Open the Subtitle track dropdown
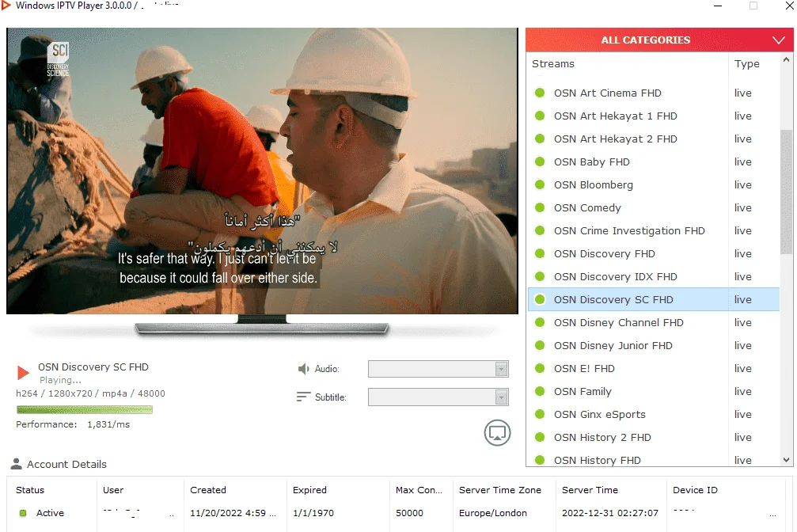Viewport: 797px width, 532px height. pos(438,397)
